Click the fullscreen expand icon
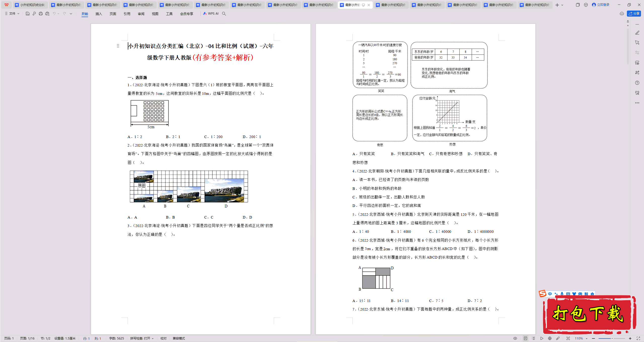The height and width of the screenshot is (342, 644). pyautogui.click(x=638, y=338)
